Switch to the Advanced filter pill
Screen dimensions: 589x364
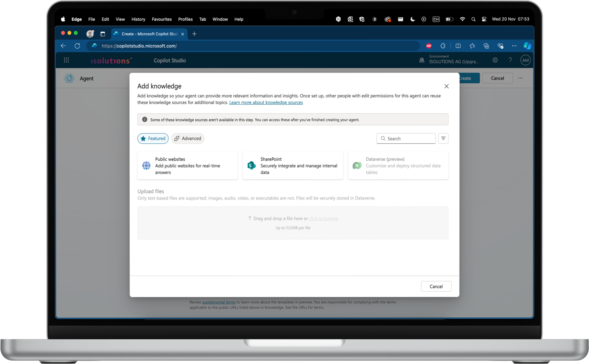pos(188,138)
